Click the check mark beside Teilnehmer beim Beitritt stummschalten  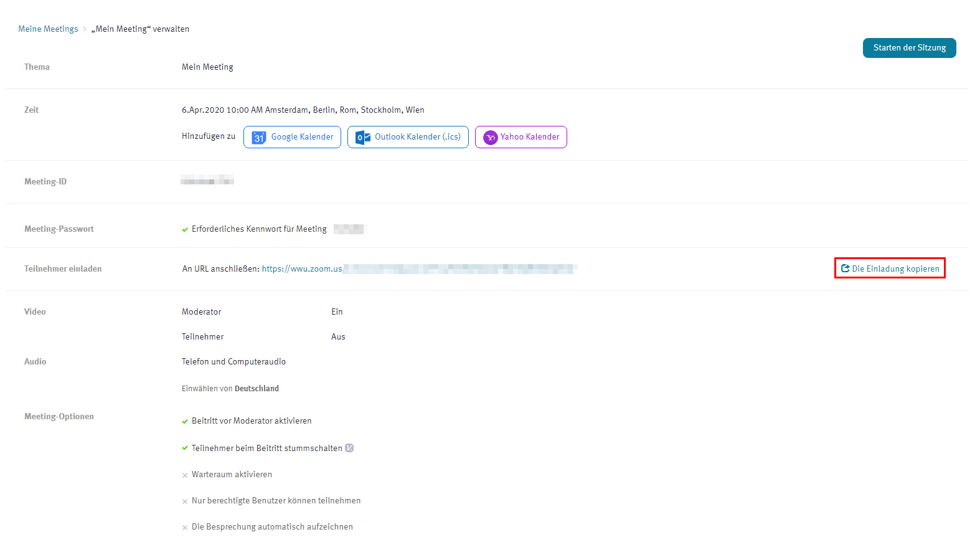(185, 448)
